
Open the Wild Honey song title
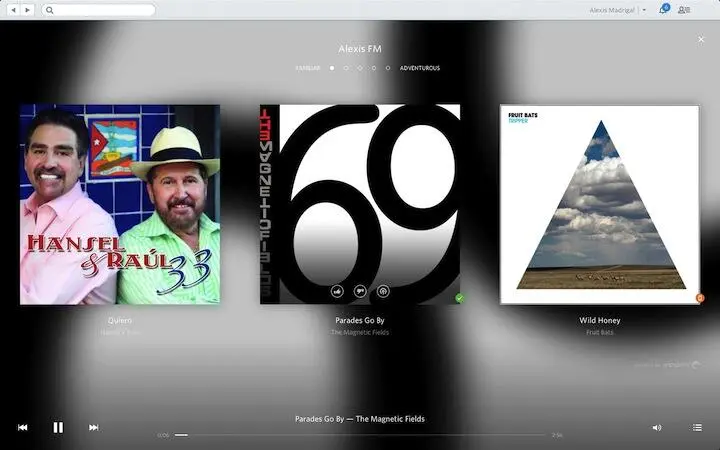coord(600,321)
